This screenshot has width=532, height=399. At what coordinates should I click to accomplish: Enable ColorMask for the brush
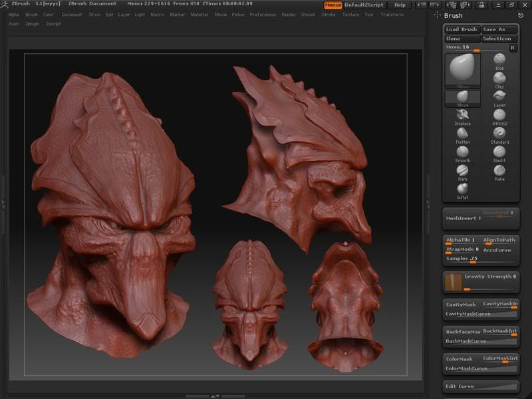[x=460, y=358]
